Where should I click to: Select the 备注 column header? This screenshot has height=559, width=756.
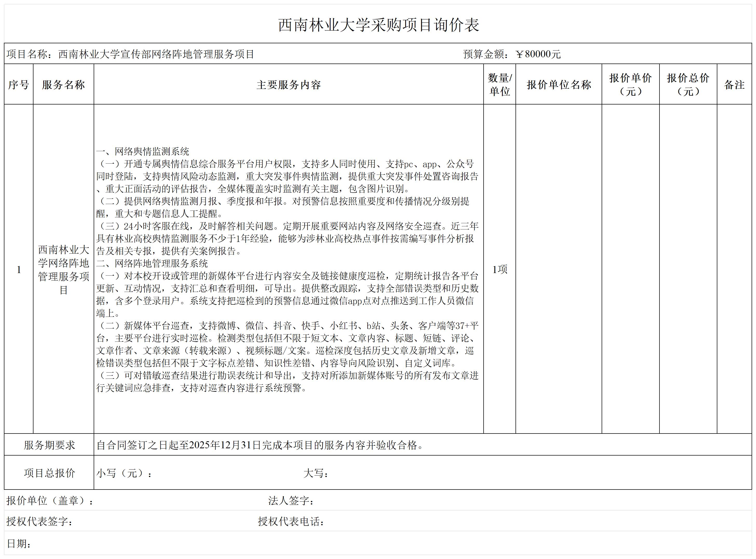click(x=734, y=85)
